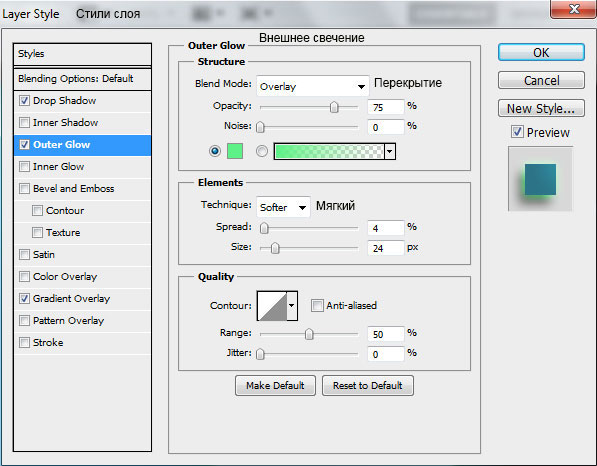Select the Bevel and Emboss style entry
Screen dimensions: 597x466
pos(82,189)
